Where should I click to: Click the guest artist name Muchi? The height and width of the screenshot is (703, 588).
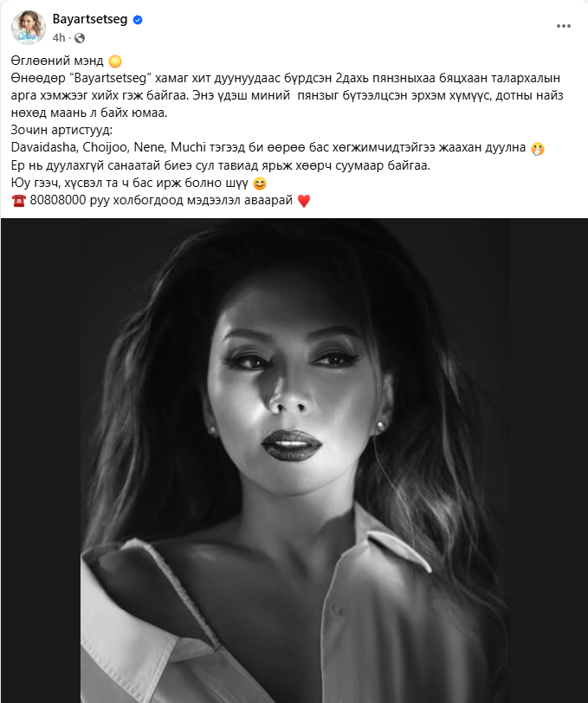coord(189,147)
